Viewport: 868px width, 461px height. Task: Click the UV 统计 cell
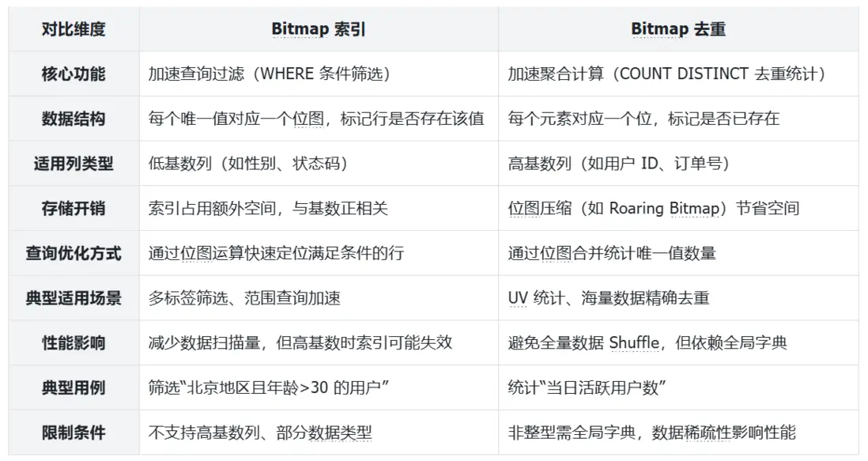609,298
